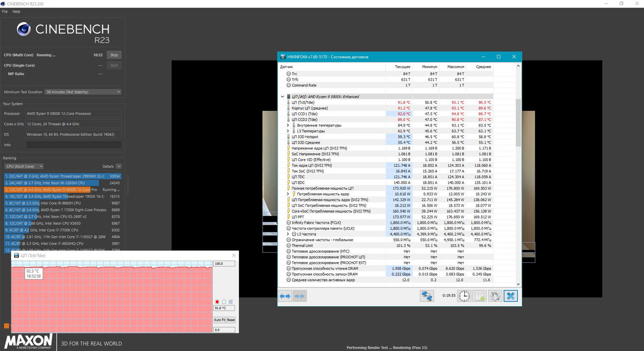Select ranking row Intel Core i9-9880H CPU
This screenshot has height=351, width=644.
pyautogui.click(x=62, y=203)
